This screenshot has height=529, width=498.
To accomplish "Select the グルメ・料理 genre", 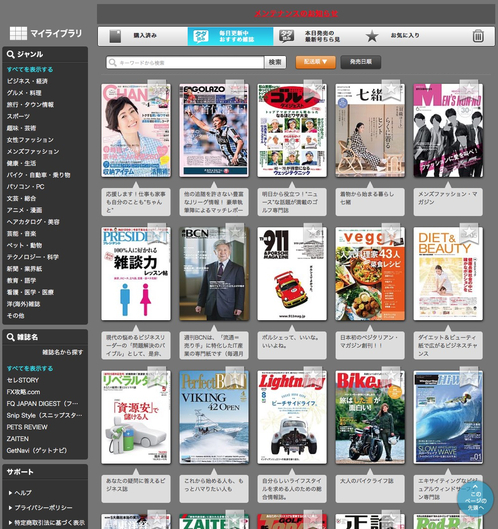I will click(24, 93).
